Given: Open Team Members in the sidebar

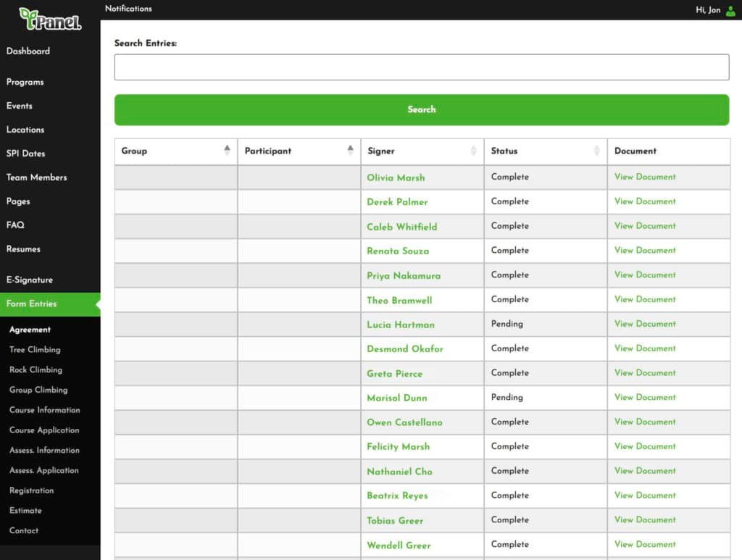Looking at the screenshot, I should [x=36, y=177].
